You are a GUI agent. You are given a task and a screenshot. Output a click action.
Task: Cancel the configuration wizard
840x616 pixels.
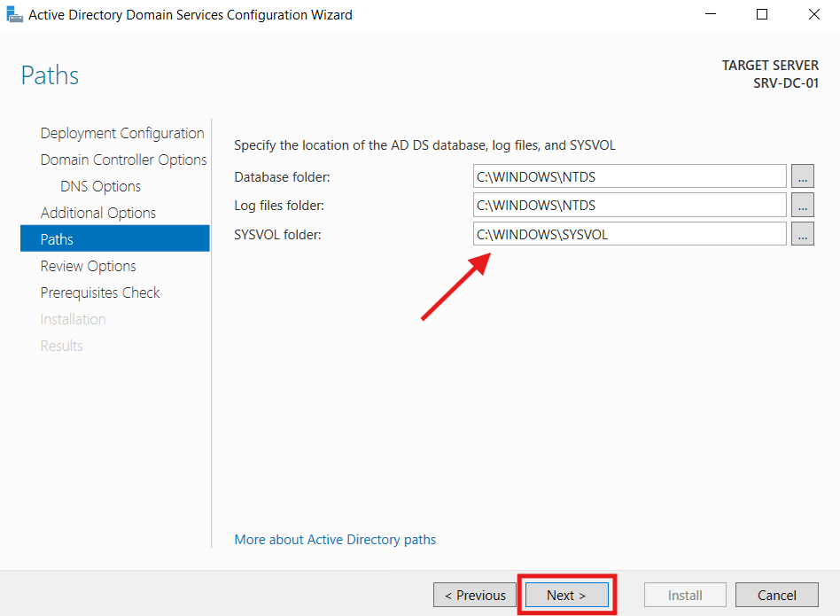(777, 595)
